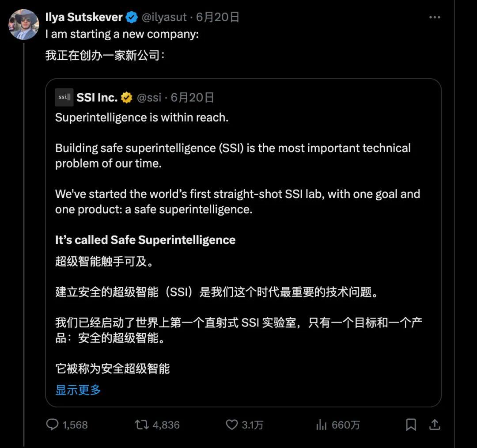
Task: Open the @ilyasut handle link
Action: point(164,17)
